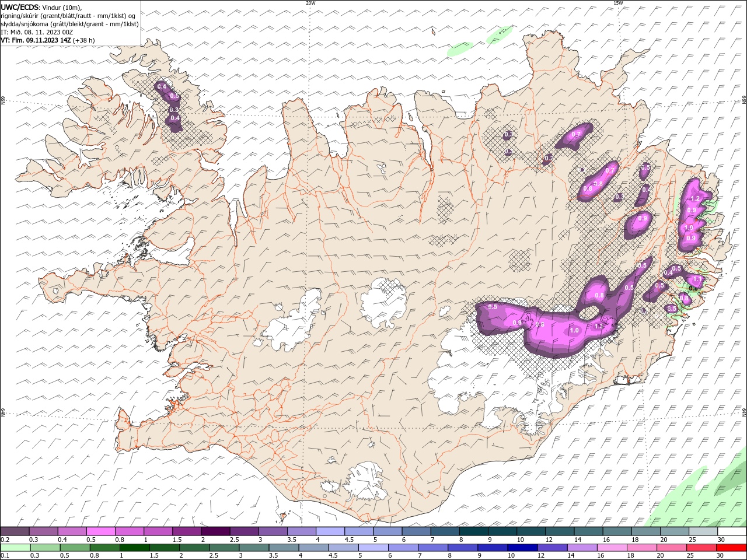The width and height of the screenshot is (747, 560).
Task: Click the line starting with "slydda/snjókoma"
Action: tap(69, 24)
